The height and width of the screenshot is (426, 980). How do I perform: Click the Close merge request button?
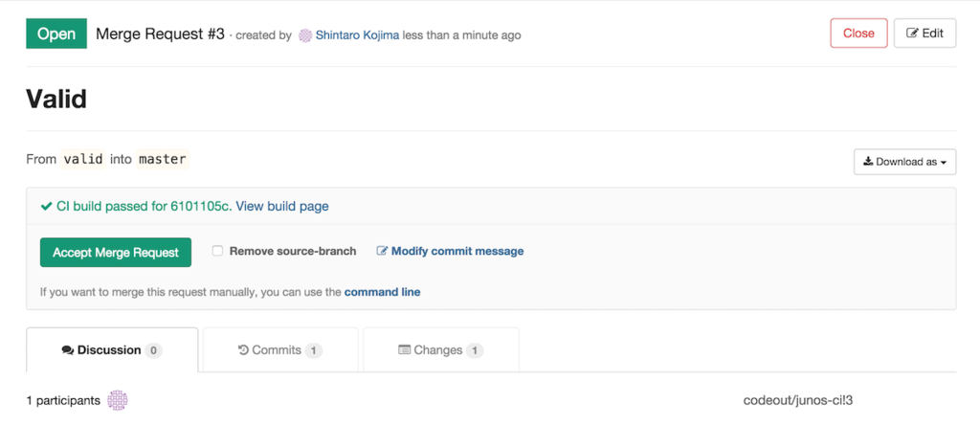tap(858, 34)
